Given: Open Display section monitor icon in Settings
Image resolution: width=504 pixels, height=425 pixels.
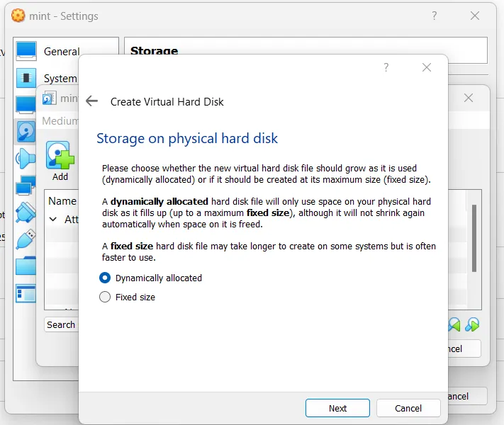Looking at the screenshot, I should click(x=26, y=105).
